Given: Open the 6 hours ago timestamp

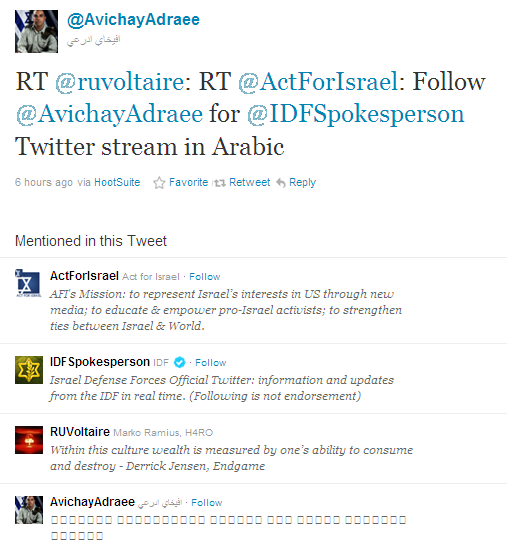Looking at the screenshot, I should coord(44,182).
